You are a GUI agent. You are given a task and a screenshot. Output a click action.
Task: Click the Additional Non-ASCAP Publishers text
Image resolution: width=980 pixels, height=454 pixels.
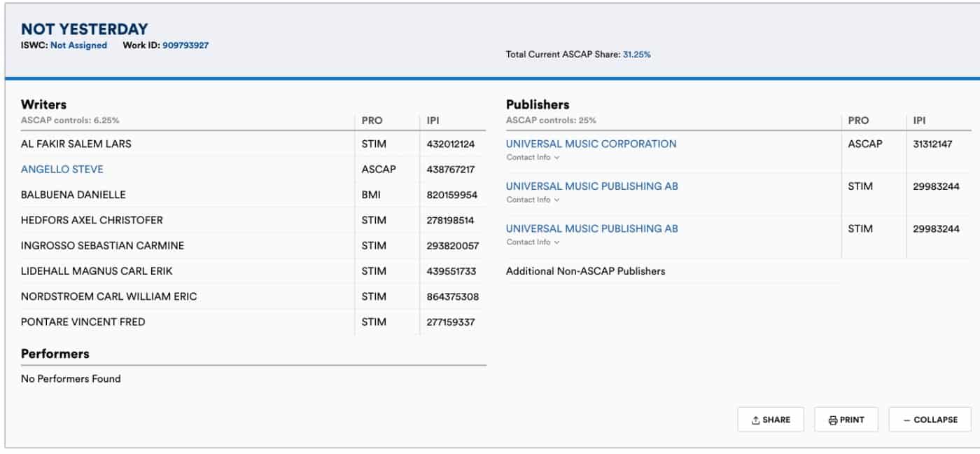pyautogui.click(x=586, y=271)
